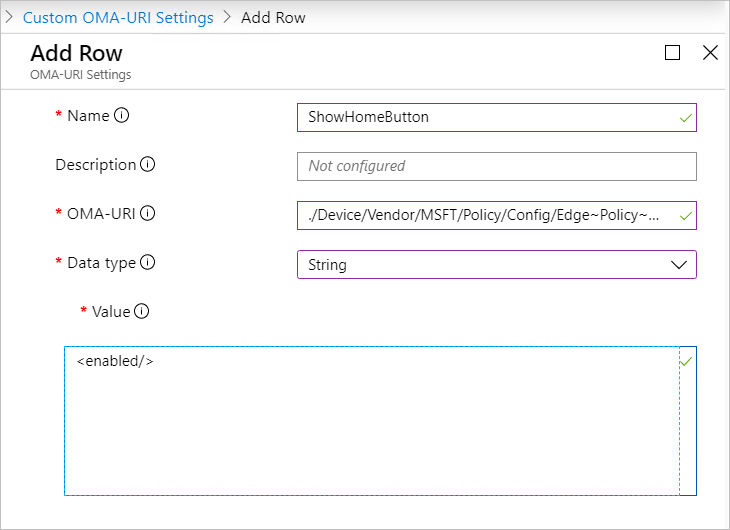This screenshot has height=530, width=730.
Task: Open Custom OMA-URI Settings breadcrumb link
Action: (118, 18)
